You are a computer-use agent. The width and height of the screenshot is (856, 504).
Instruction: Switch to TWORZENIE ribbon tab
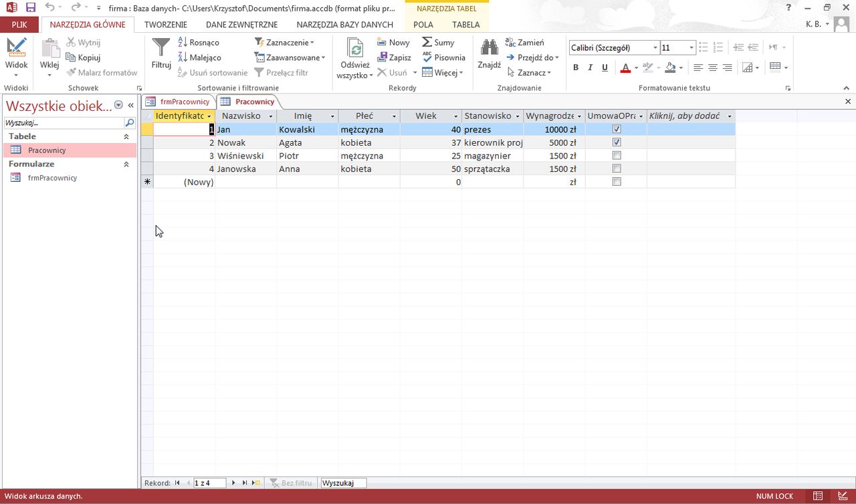(166, 25)
